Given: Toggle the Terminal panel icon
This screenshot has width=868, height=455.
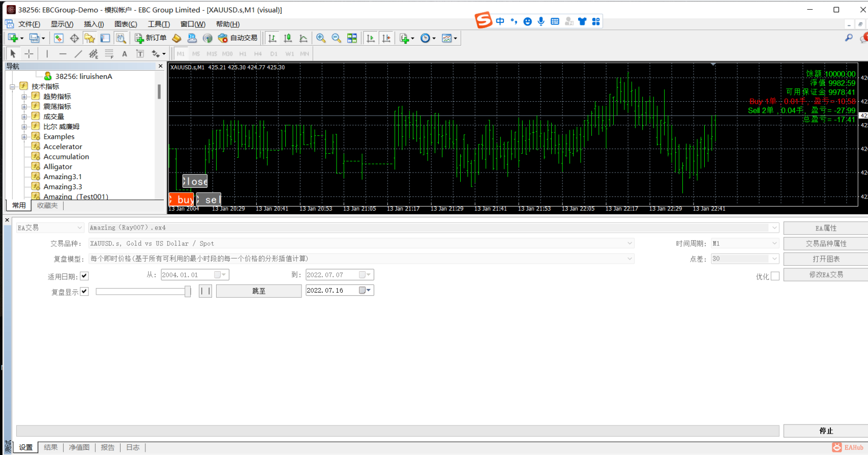Looking at the screenshot, I should pyautogui.click(x=105, y=38).
